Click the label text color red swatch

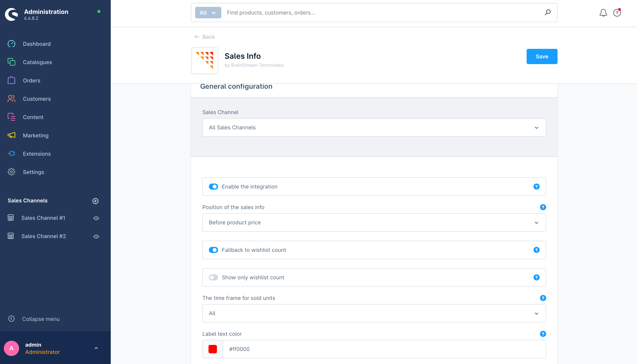pos(213,349)
